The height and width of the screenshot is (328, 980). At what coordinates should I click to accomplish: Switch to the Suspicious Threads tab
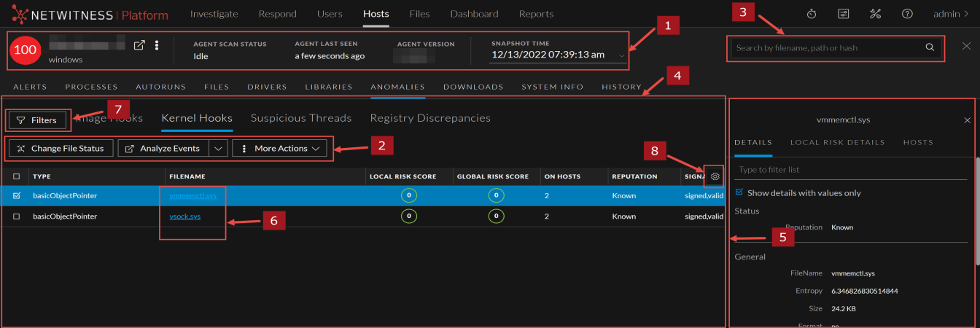point(301,118)
